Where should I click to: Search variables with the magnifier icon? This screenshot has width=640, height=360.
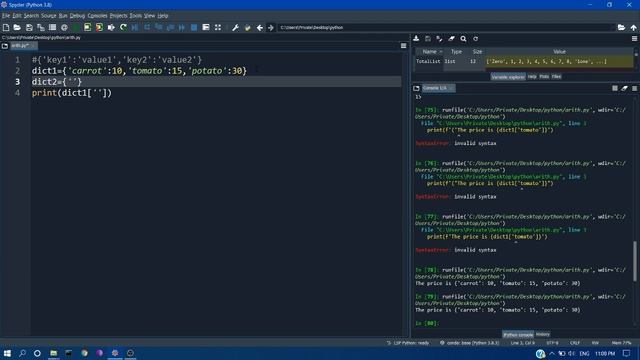point(463,38)
